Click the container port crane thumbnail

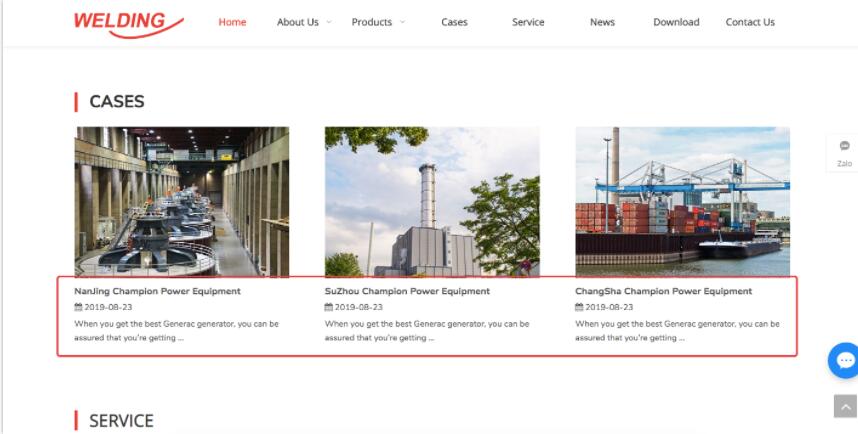(682, 201)
